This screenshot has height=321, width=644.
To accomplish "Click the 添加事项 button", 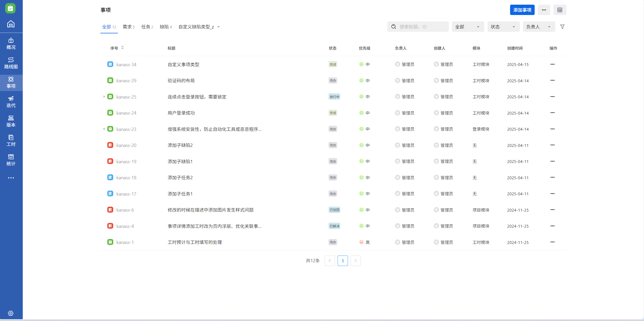I will 522,10.
